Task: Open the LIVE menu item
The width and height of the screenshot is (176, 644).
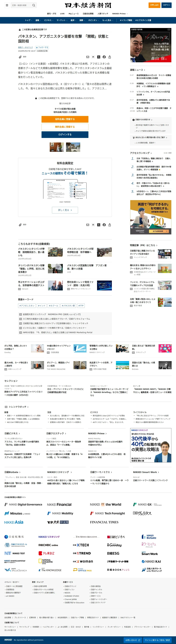Action: point(62,14)
